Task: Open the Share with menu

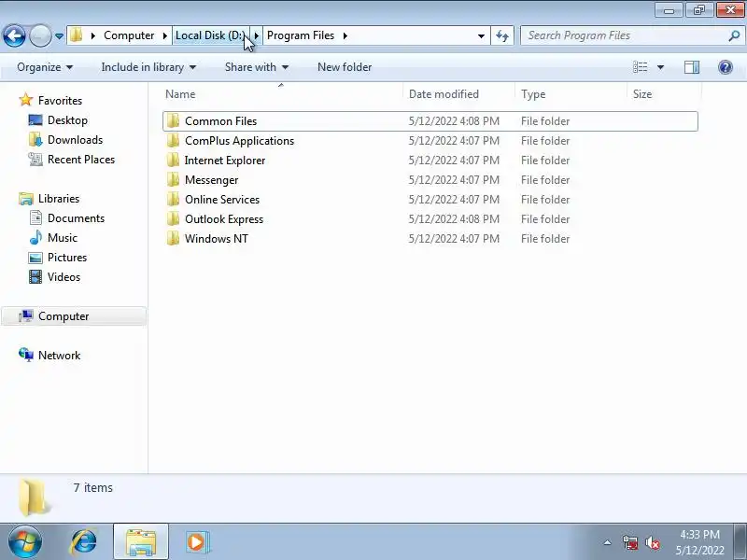Action: click(x=257, y=67)
